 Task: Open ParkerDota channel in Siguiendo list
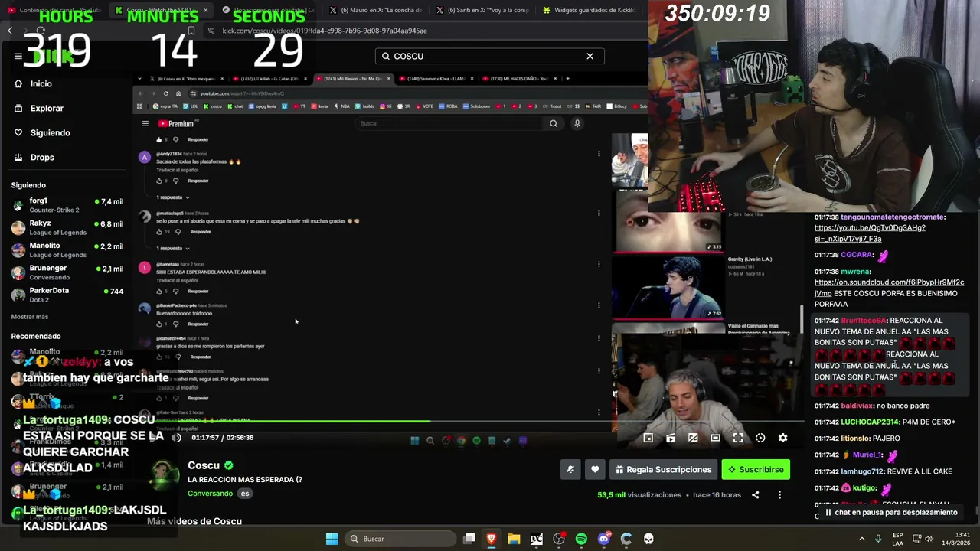[x=67, y=294]
